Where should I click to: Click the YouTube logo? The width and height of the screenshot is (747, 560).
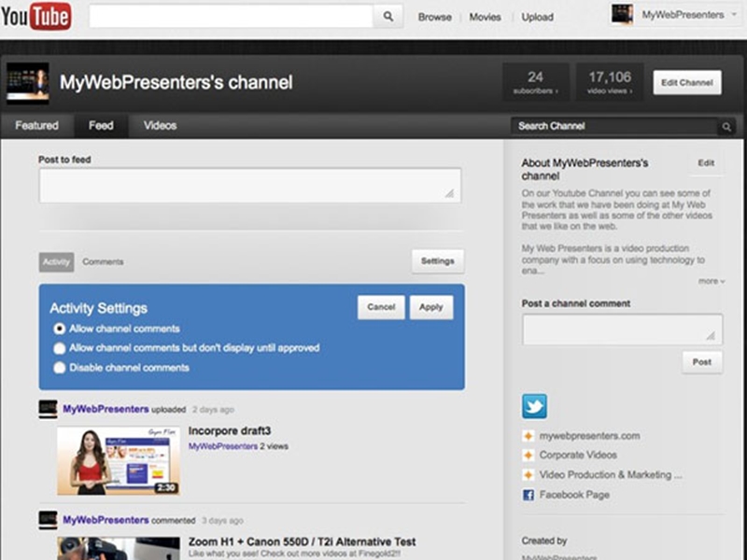[x=36, y=16]
